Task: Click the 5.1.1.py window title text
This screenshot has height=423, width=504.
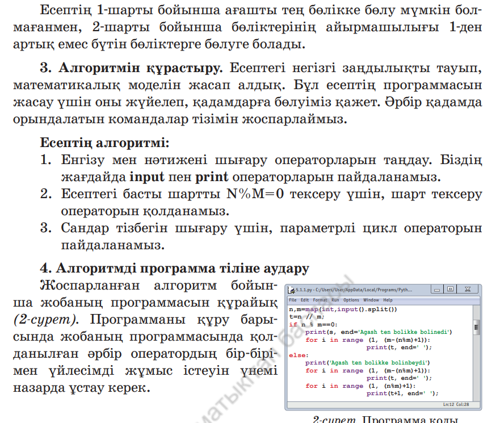Action: pos(354,290)
